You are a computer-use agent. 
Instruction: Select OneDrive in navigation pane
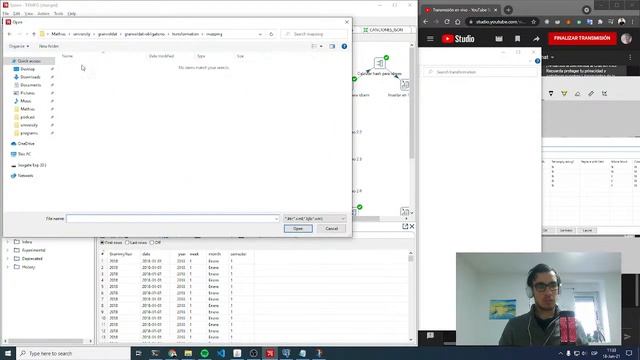click(x=26, y=144)
